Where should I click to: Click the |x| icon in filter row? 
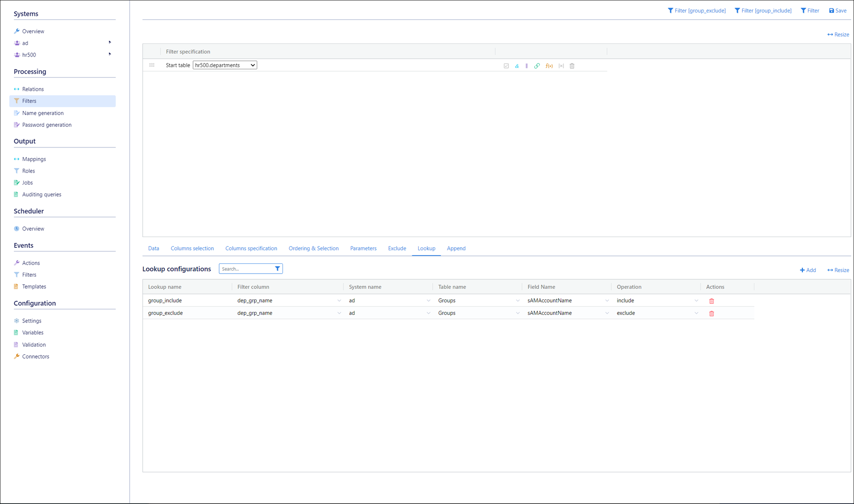(561, 66)
